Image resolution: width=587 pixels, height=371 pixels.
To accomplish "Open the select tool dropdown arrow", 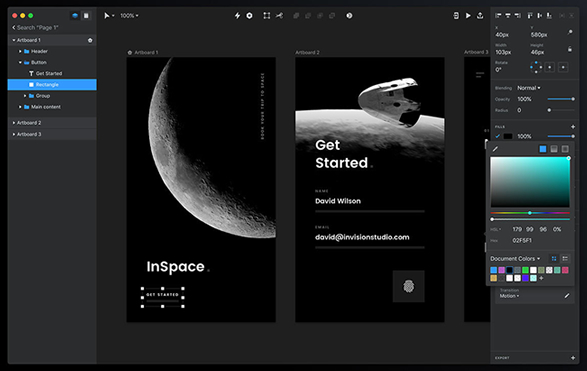I will pyautogui.click(x=113, y=16).
